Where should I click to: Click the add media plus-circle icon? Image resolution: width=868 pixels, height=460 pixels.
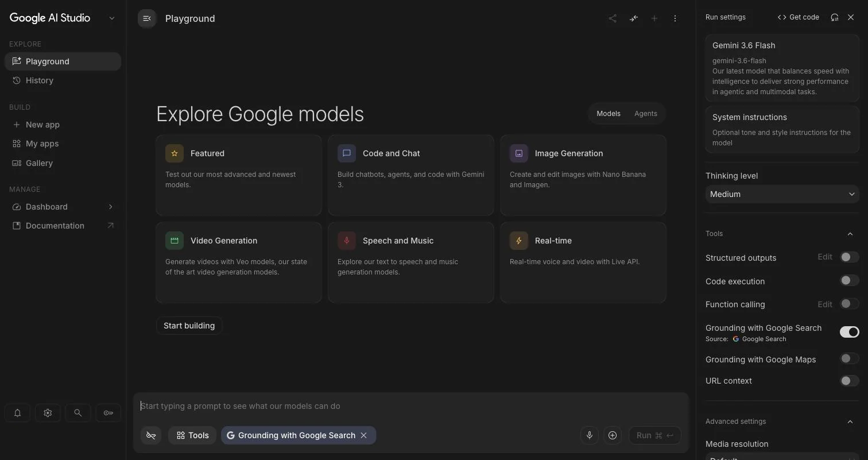(x=613, y=435)
